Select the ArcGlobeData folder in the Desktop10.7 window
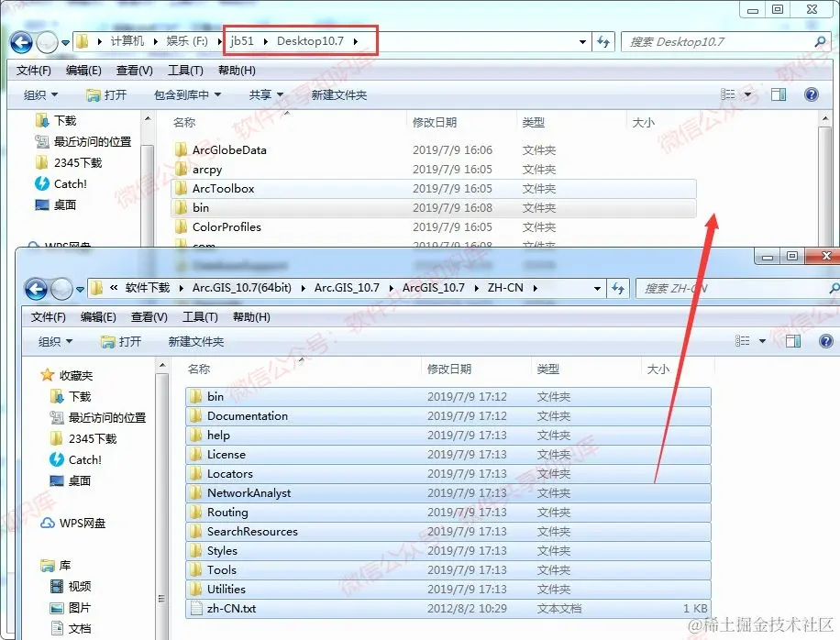This screenshot has height=640, width=840. point(434,150)
